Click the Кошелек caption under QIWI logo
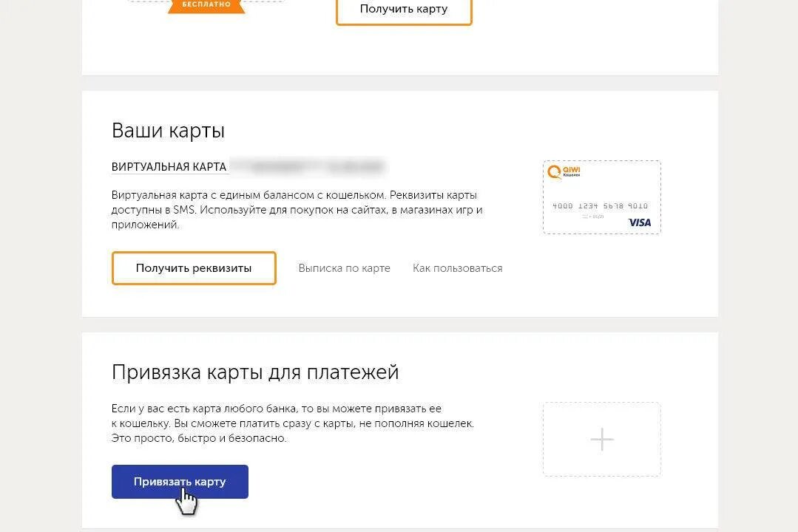The height and width of the screenshot is (532, 798). (572, 175)
